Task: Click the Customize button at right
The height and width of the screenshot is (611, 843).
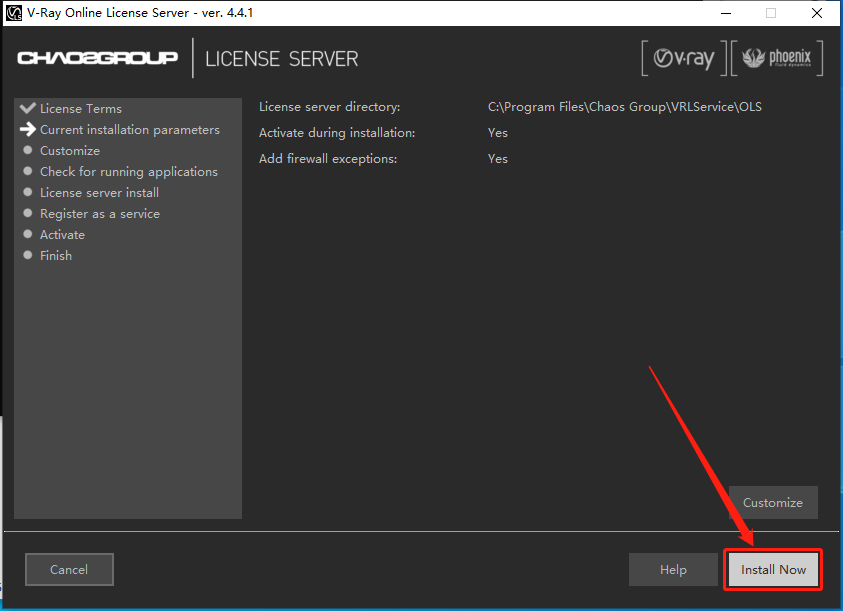Action: coord(773,502)
